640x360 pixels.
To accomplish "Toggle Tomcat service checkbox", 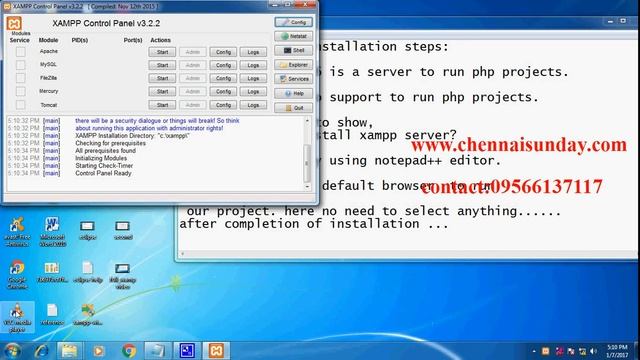I will (20, 105).
